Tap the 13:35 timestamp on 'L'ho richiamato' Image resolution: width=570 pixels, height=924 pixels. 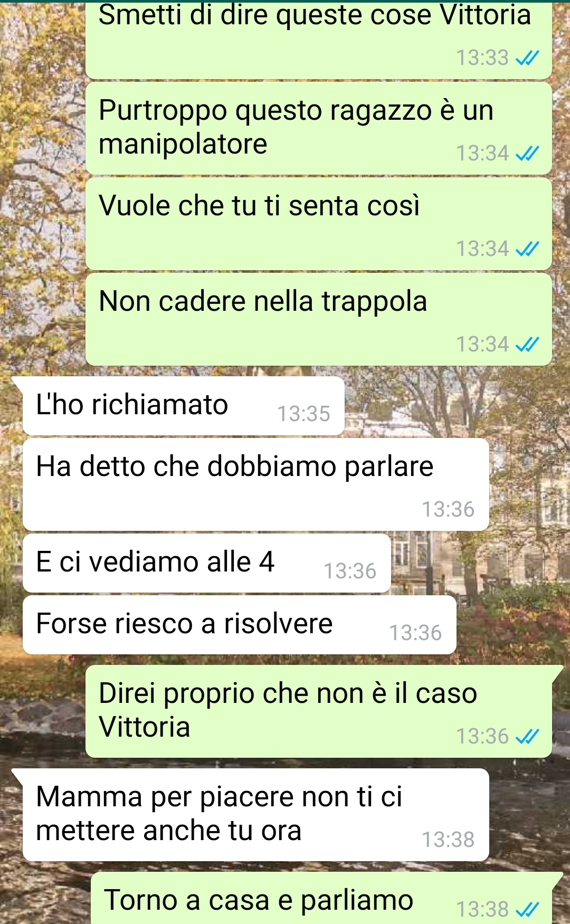click(x=303, y=414)
